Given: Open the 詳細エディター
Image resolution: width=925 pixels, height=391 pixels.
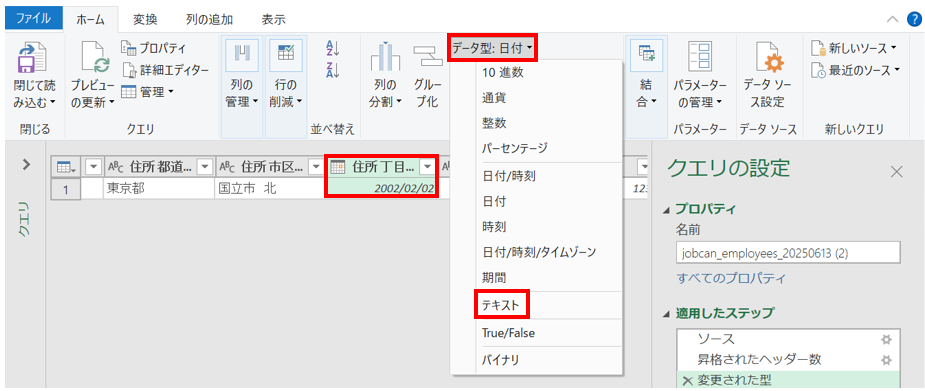Looking at the screenshot, I should pos(166,70).
